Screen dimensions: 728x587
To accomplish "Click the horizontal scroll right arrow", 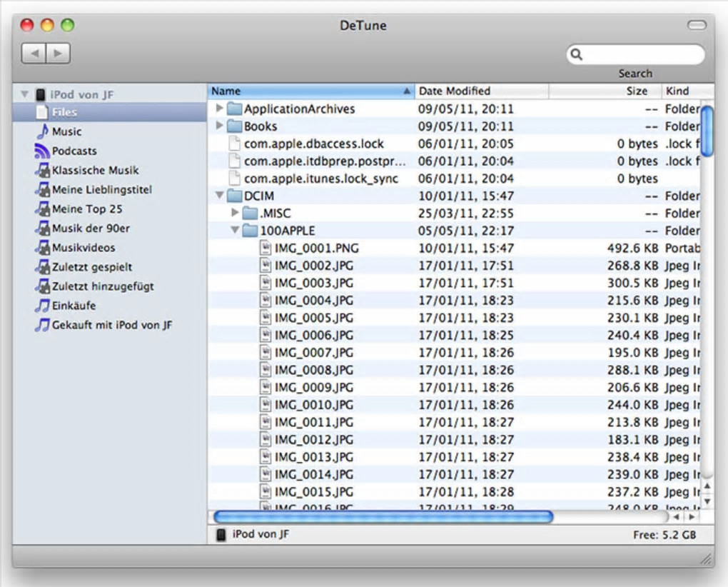I will pyautogui.click(x=692, y=517).
